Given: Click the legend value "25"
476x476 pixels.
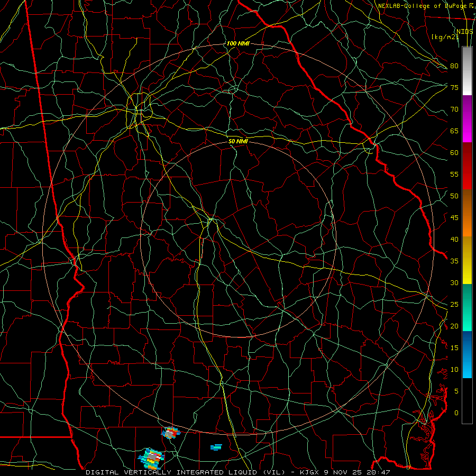Looking at the screenshot, I should [x=454, y=305].
